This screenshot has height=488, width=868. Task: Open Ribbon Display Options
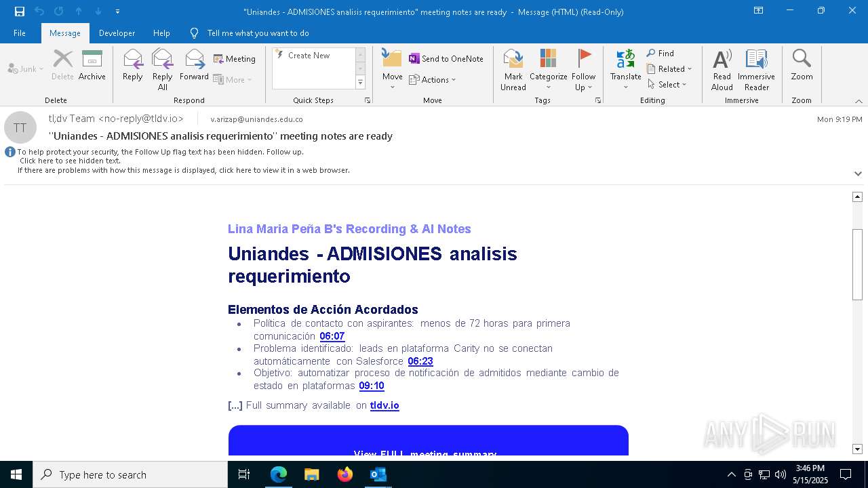pos(759,11)
